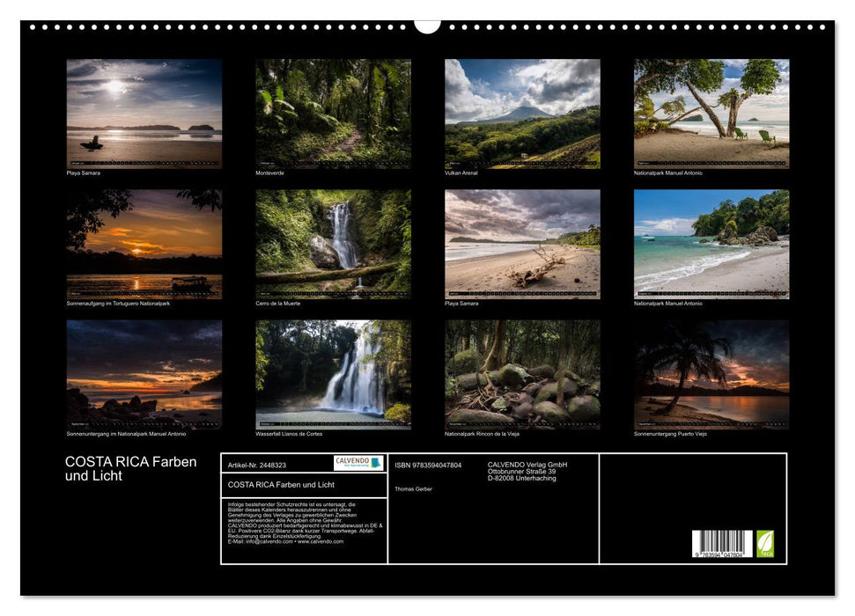Screen dimensions: 855x616
Task: Open the Manuel Antonio beach chairs thumbnail
Action: coord(711,114)
